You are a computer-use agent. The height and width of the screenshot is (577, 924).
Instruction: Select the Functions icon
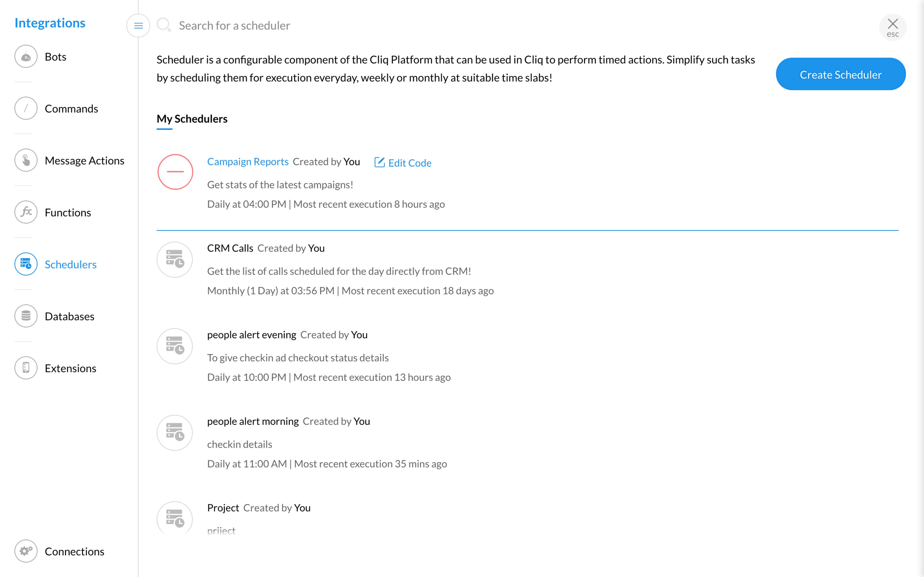(x=26, y=212)
